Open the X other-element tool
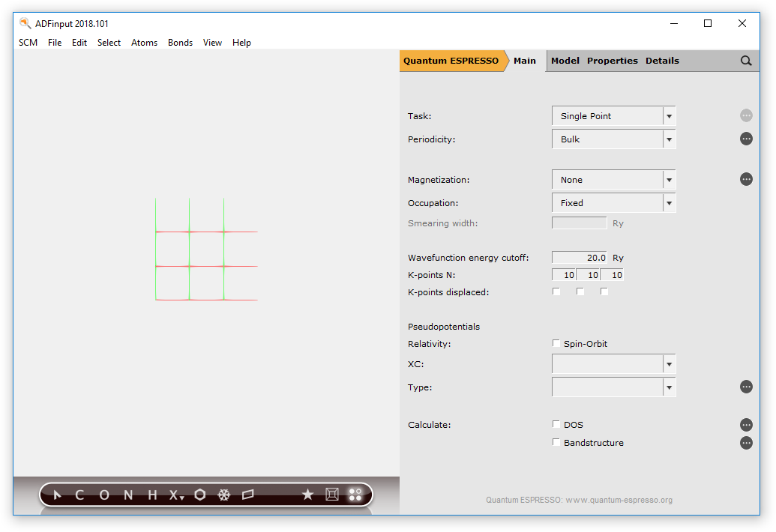Image resolution: width=776 pixels, height=532 pixels. [x=175, y=495]
